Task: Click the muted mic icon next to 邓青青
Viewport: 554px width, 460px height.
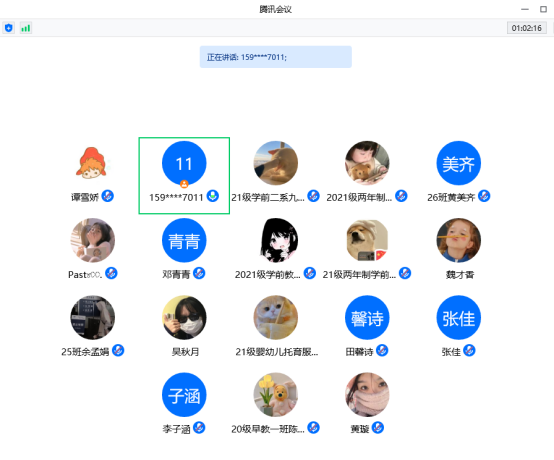Action: [x=199, y=273]
